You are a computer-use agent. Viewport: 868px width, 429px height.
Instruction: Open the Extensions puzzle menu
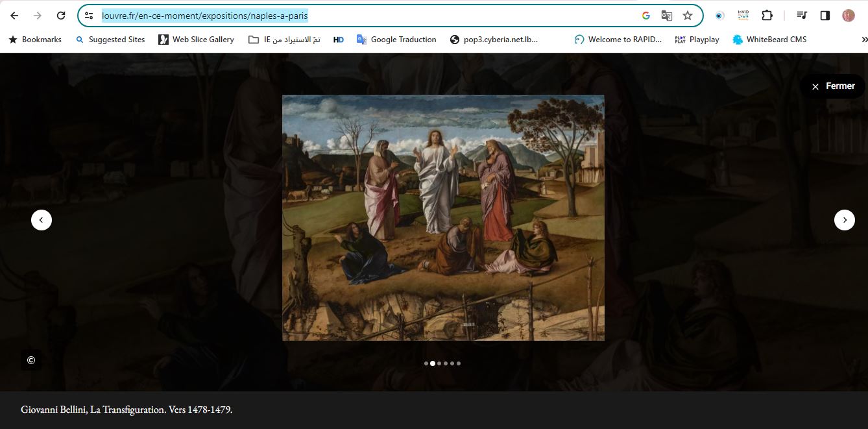(x=767, y=16)
